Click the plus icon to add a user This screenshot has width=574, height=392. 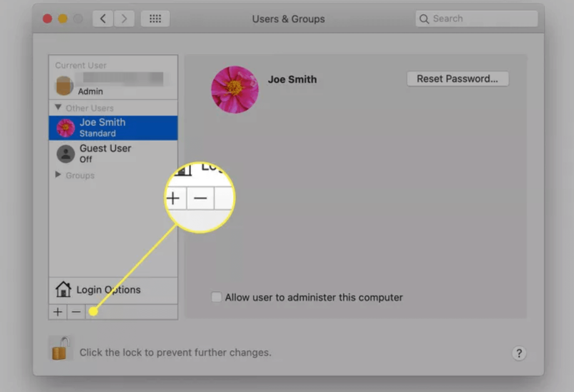pyautogui.click(x=57, y=311)
